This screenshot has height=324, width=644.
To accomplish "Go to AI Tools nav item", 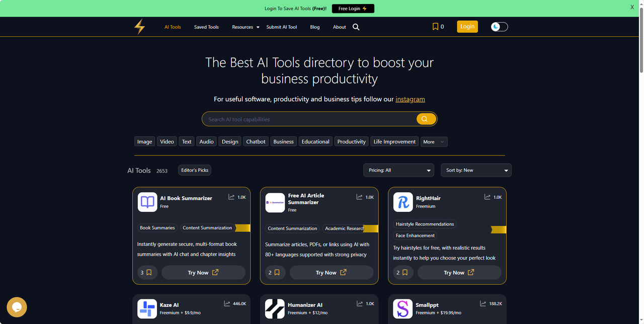I will (173, 27).
